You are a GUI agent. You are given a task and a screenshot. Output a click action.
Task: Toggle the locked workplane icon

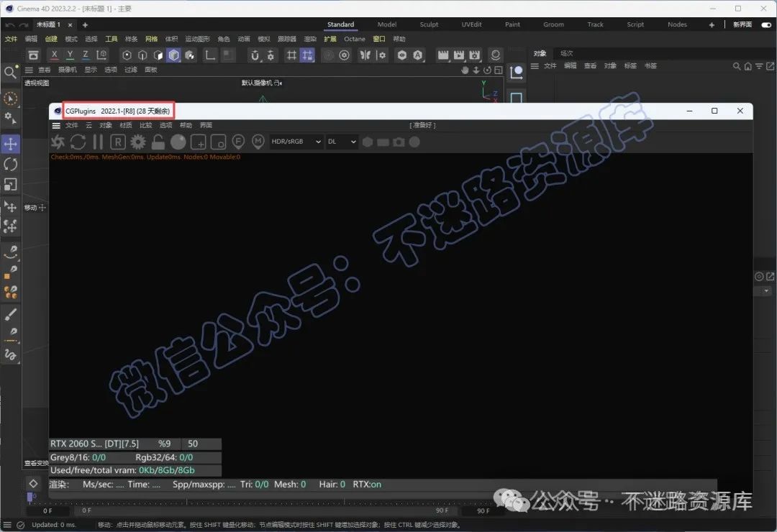(x=307, y=55)
